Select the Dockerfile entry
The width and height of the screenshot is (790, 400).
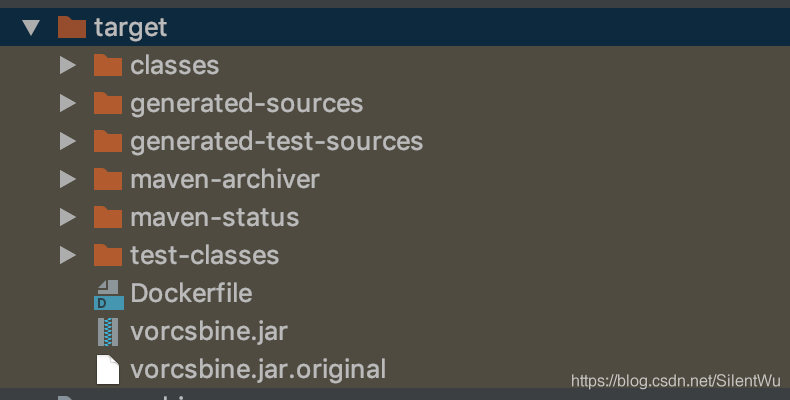pos(191,294)
